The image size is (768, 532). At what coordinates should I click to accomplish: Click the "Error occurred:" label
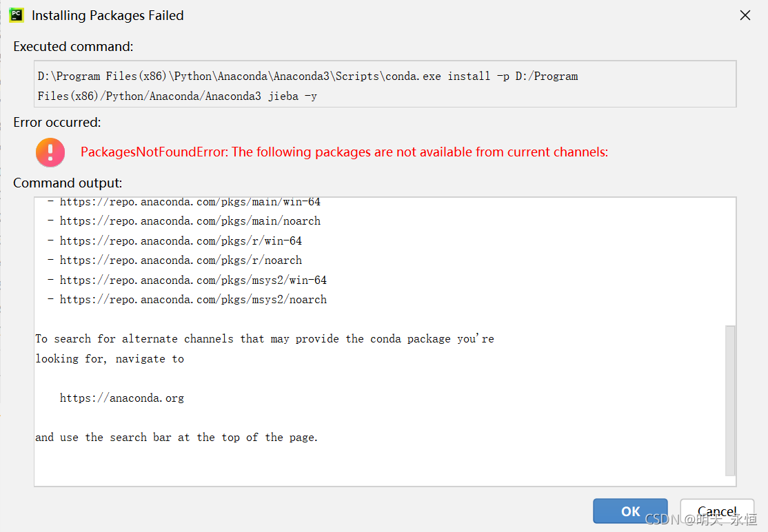[x=57, y=123]
